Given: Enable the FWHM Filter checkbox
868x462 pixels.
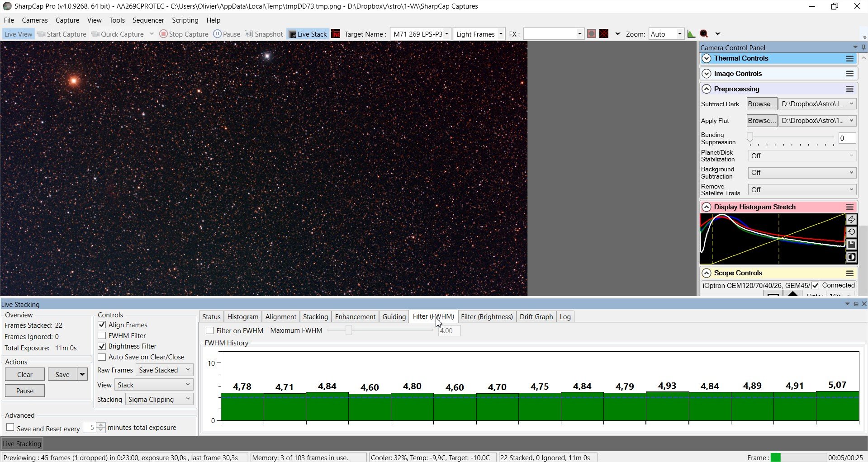Looking at the screenshot, I should (x=102, y=335).
